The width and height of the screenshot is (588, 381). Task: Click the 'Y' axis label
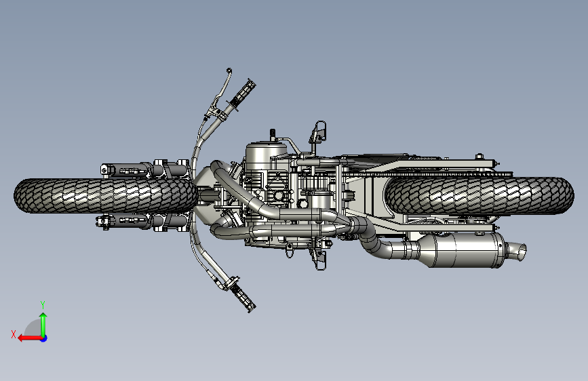[43, 305]
